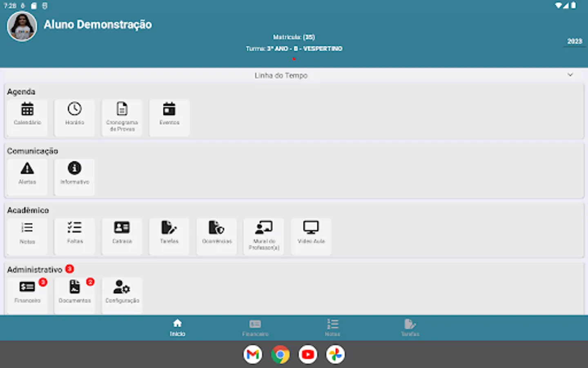The image size is (588, 368).
Task: Open the Configuração user-settings tile
Action: [x=122, y=296]
